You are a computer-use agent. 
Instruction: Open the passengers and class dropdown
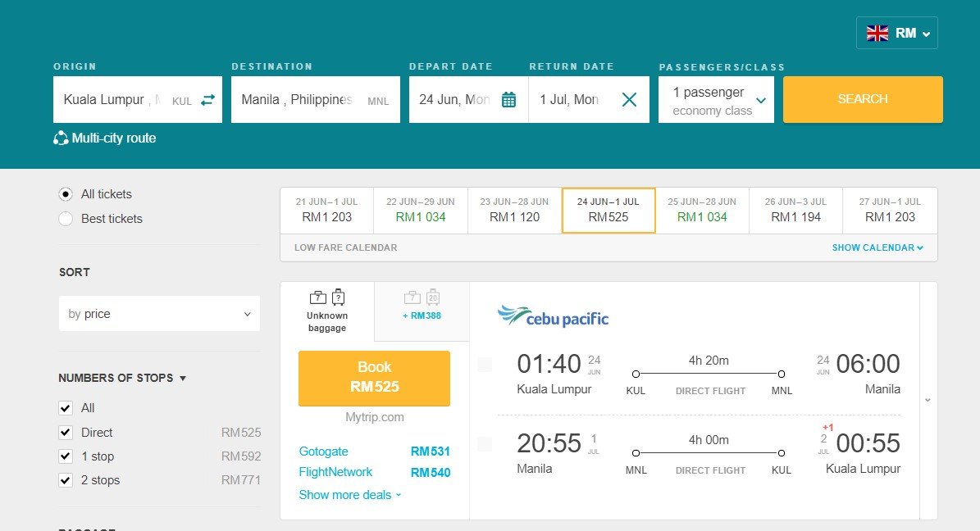click(x=716, y=100)
